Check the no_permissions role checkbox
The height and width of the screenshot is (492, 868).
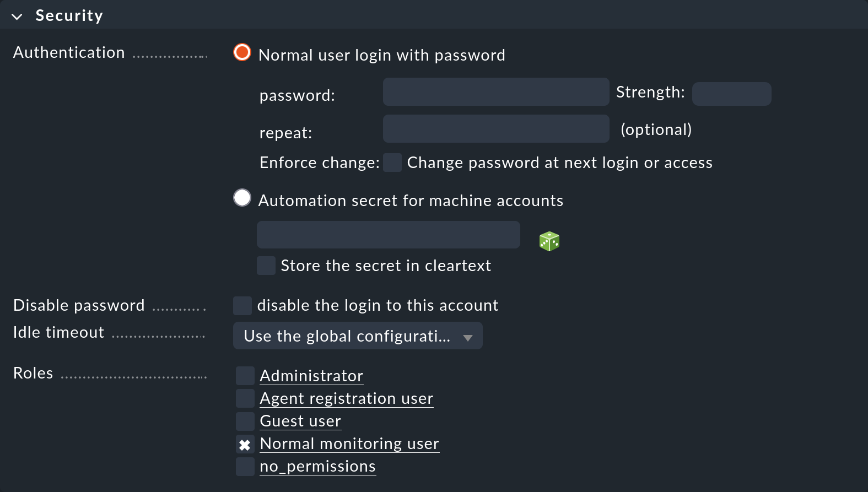(245, 466)
